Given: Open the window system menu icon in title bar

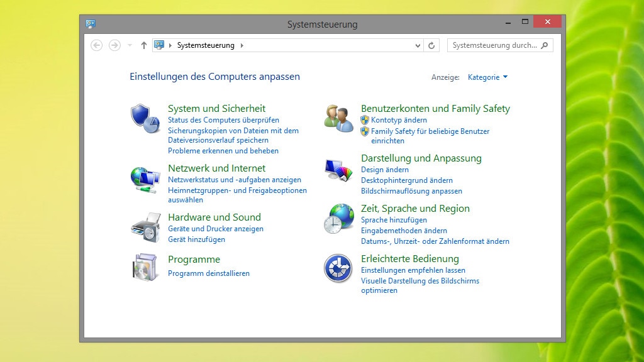Looking at the screenshot, I should click(91, 24).
